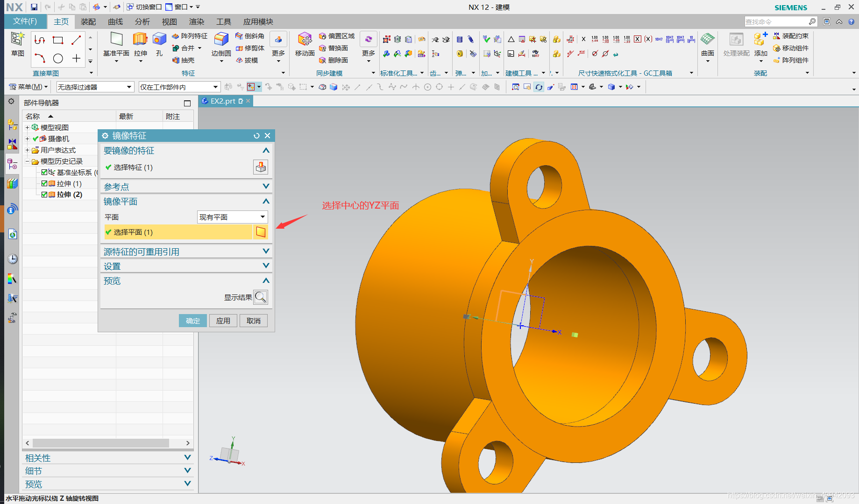Open the Sketch (草图) tool

click(x=18, y=44)
